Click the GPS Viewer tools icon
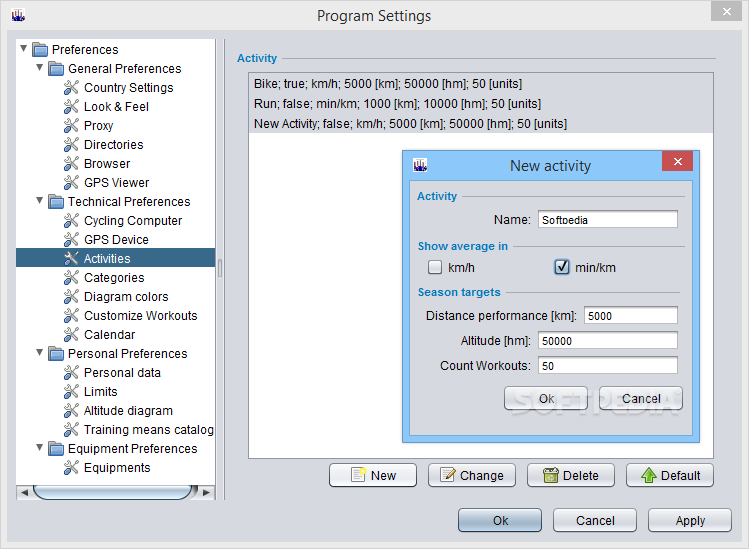Viewport: 749px width, 549px height. (x=71, y=183)
